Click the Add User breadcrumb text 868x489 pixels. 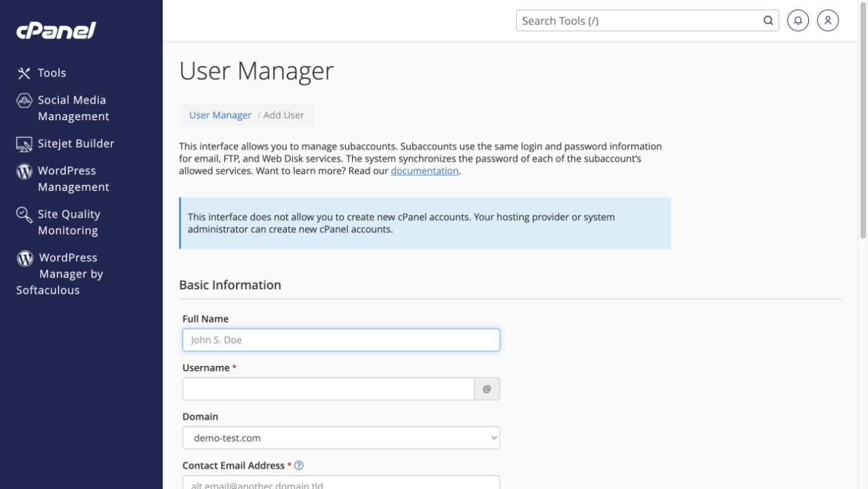click(x=283, y=115)
